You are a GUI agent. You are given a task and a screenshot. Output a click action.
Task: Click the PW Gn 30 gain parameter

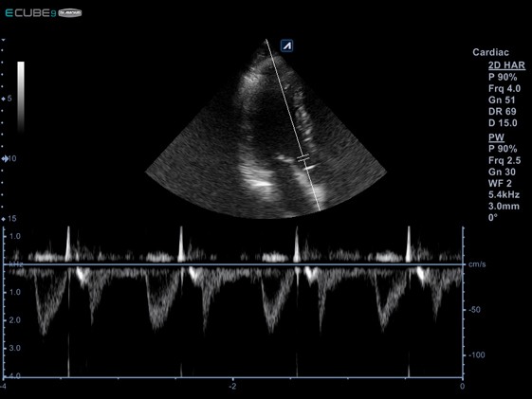coord(502,172)
